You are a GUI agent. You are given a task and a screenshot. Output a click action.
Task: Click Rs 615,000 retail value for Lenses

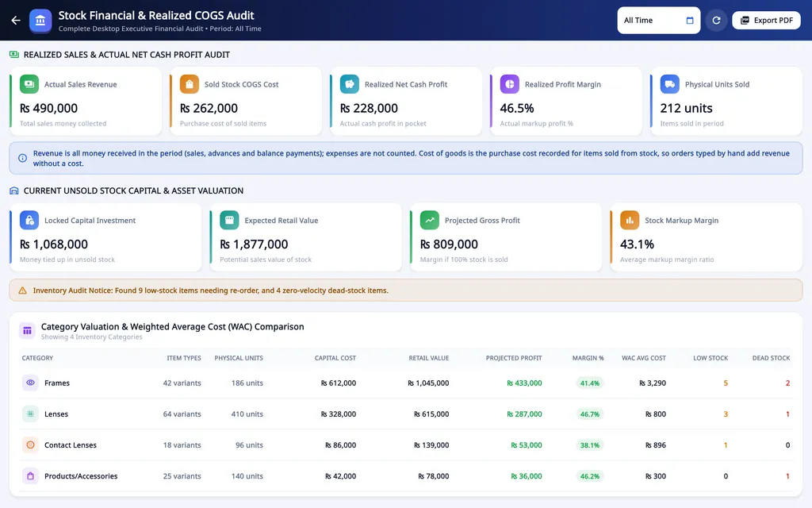click(431, 414)
